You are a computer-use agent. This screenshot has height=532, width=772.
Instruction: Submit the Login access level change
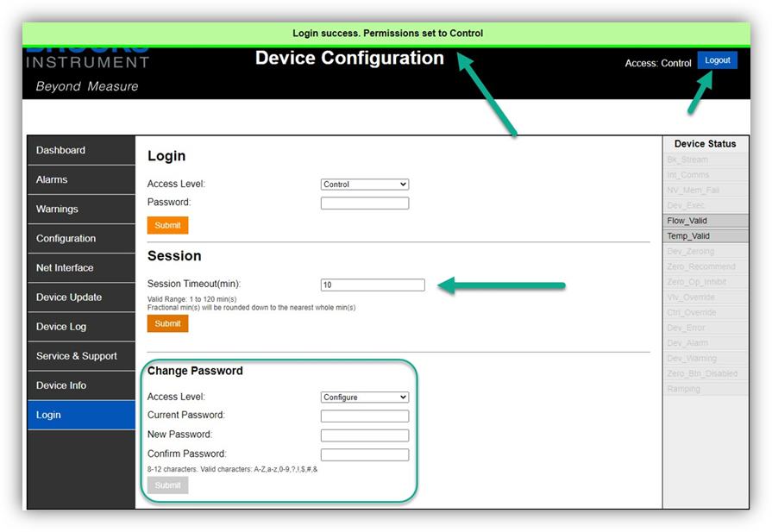click(x=167, y=225)
